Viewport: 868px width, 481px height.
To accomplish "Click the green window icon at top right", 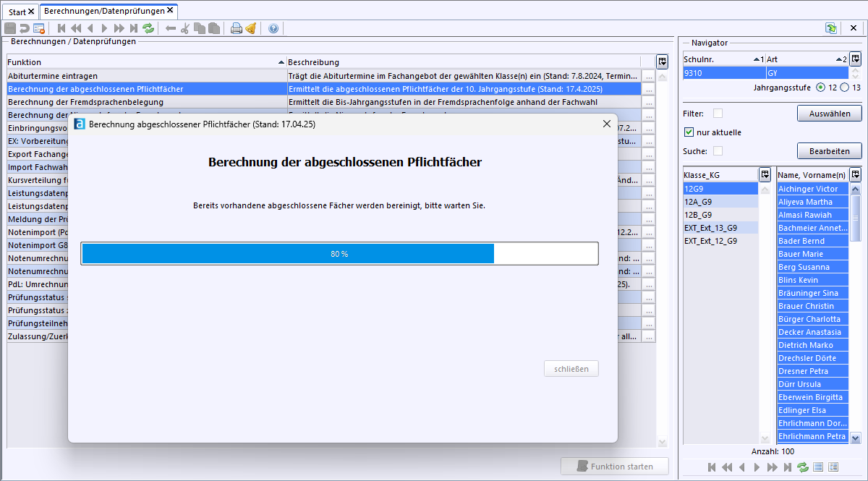I will coord(831,28).
